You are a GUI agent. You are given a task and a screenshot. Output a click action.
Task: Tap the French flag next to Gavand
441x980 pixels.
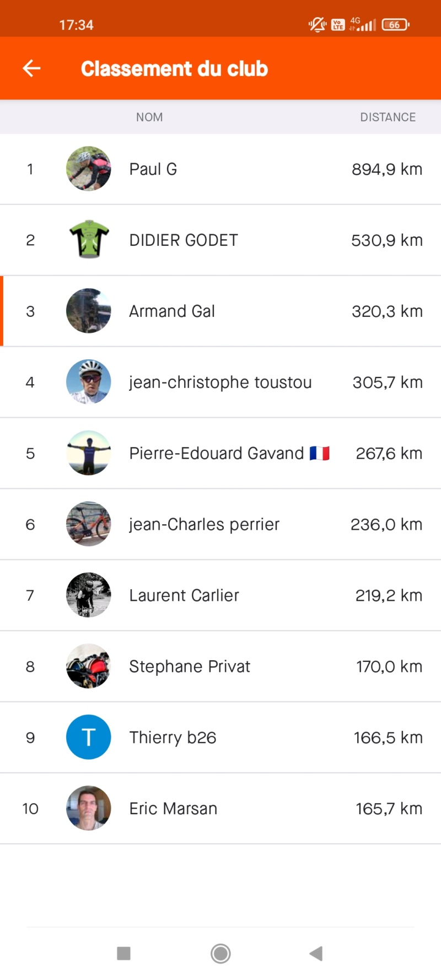(x=319, y=453)
